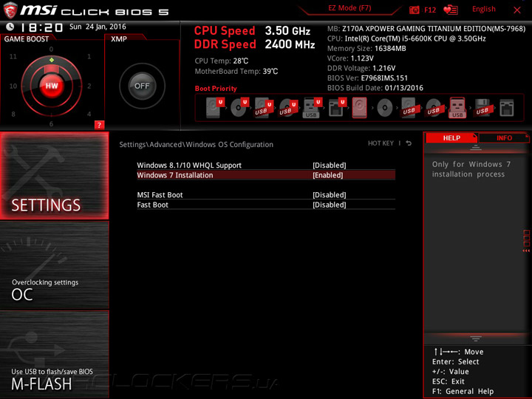The width and height of the screenshot is (532, 399).
Task: Click the Settings\Advanced\Windows OS Configuration breadcrumb
Action: 196,144
